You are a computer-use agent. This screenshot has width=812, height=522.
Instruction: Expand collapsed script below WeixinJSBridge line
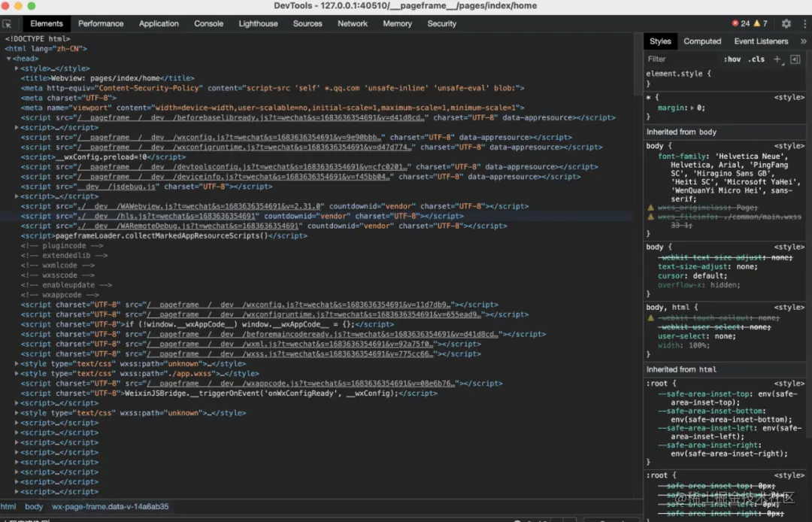[x=17, y=403]
